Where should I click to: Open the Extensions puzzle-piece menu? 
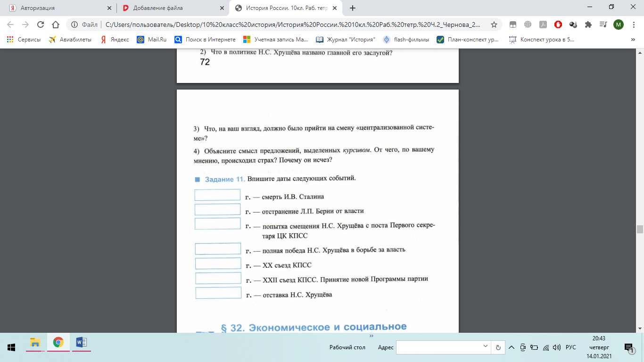[x=588, y=25]
